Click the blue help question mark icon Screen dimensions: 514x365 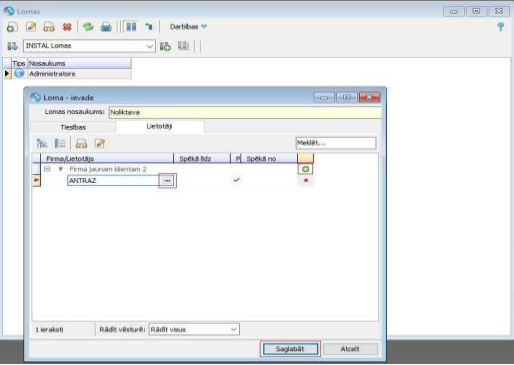tap(500, 27)
